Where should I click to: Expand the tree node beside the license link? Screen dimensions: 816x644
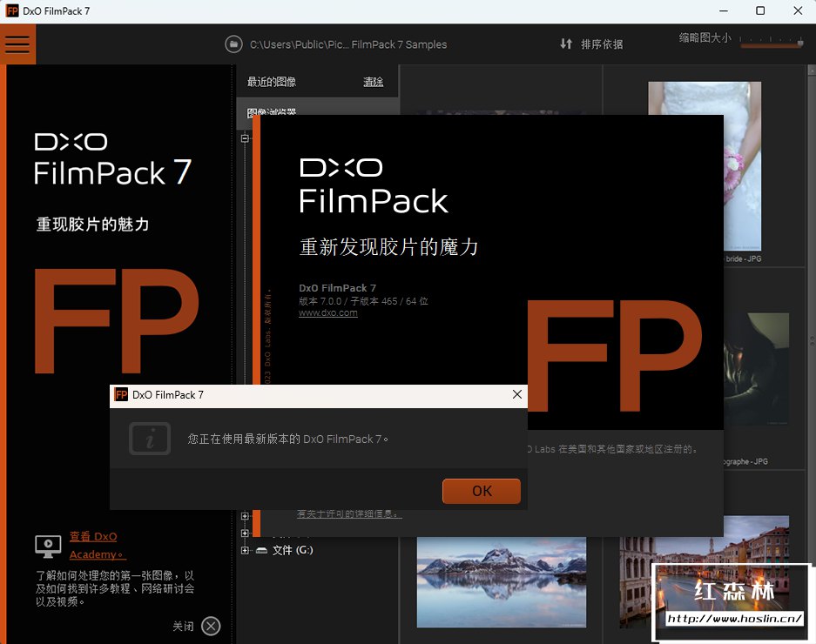point(245,516)
